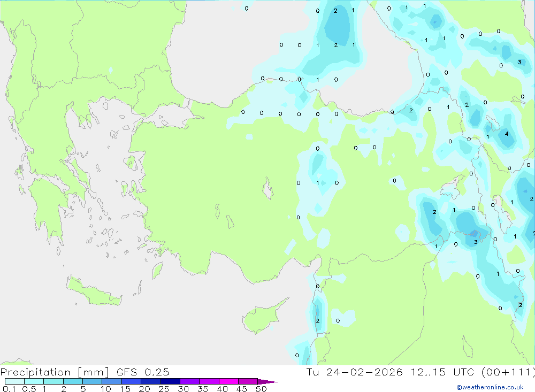Click the 0.1–0.5 mm legend color swatch
This screenshot has width=535, height=392.
tap(14, 381)
